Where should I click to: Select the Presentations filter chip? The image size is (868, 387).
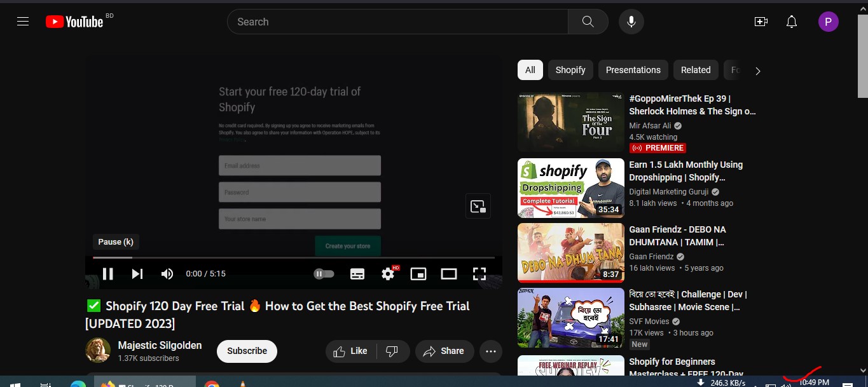(633, 70)
